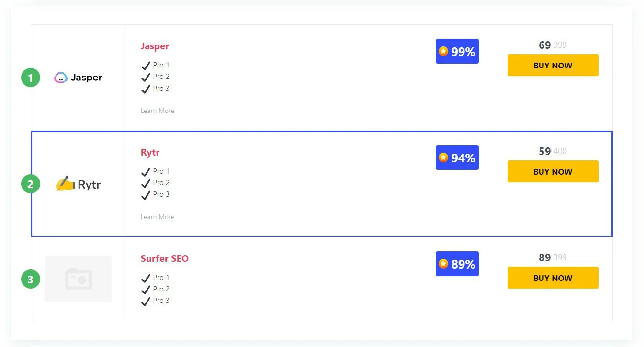
Task: Open the Surfer SEO title link
Action: 164,258
